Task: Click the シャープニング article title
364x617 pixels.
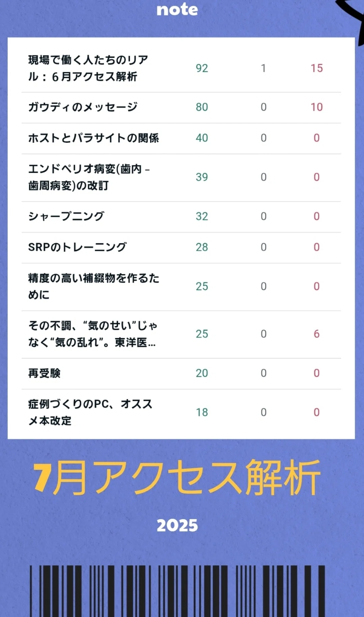Action: tap(66, 216)
